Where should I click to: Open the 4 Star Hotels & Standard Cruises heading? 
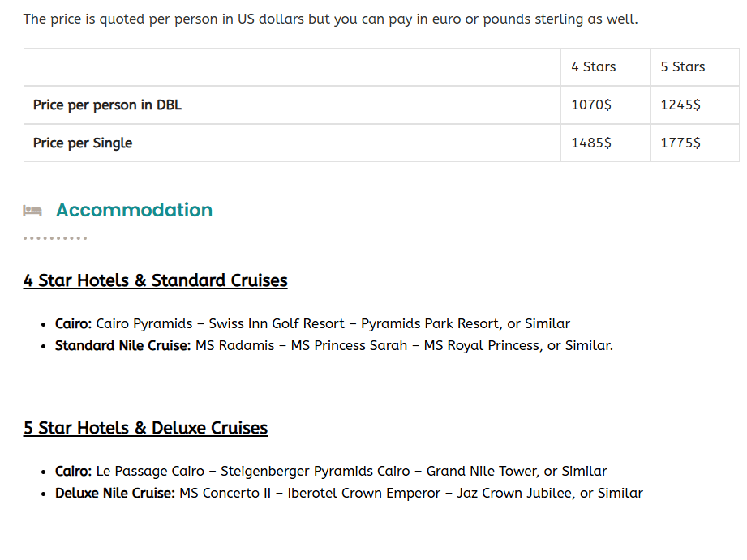pos(155,280)
